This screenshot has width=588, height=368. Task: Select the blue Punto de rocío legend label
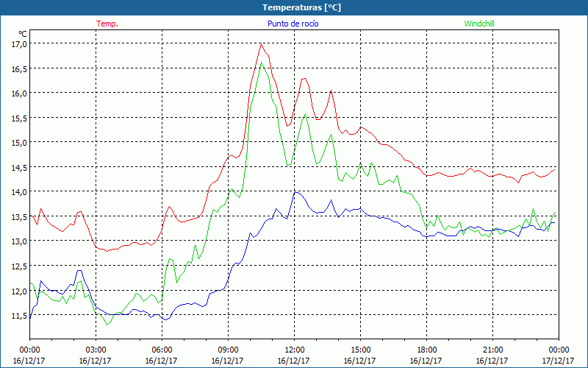[293, 24]
